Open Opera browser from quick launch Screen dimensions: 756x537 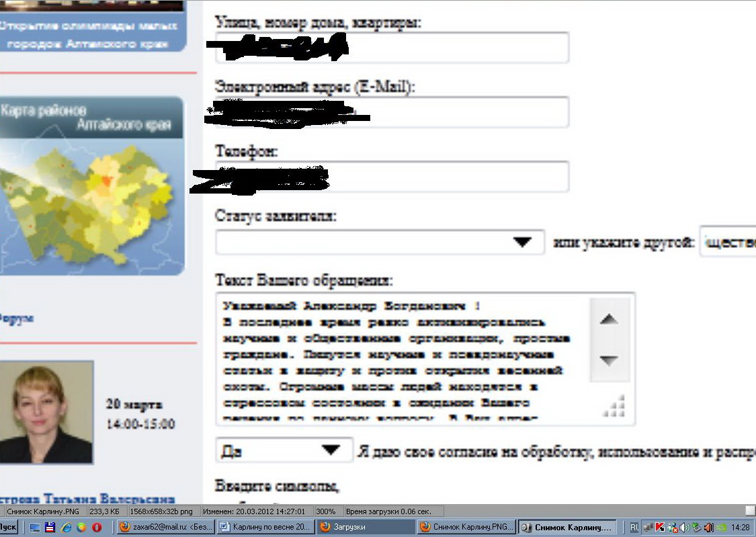click(x=97, y=528)
